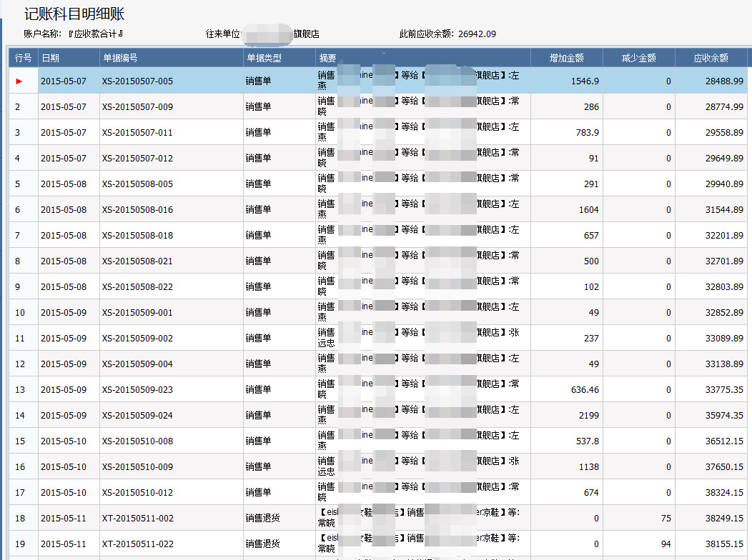Click the 应收余额 column header
This screenshot has width=752, height=560.
pyautogui.click(x=711, y=58)
